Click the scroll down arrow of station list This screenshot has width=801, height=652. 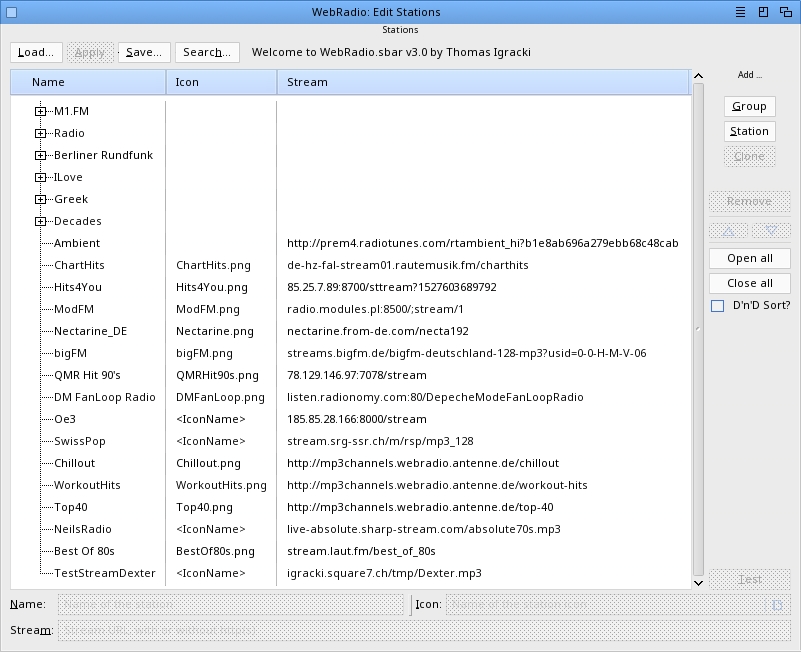click(697, 581)
